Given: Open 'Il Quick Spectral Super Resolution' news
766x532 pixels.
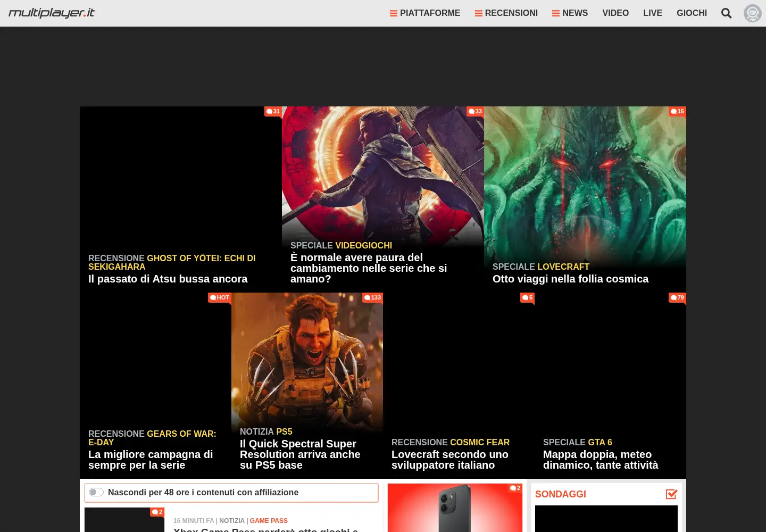Looking at the screenshot, I should tap(300, 454).
